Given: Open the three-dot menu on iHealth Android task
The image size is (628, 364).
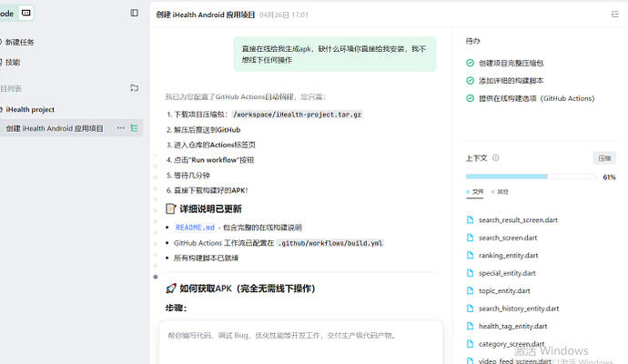Looking at the screenshot, I should point(121,128).
